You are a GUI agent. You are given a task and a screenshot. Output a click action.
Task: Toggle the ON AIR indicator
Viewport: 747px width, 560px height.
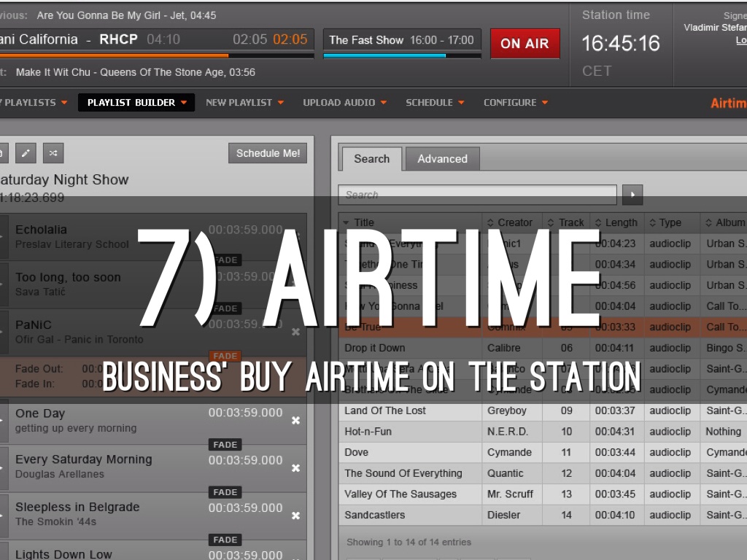pos(525,44)
